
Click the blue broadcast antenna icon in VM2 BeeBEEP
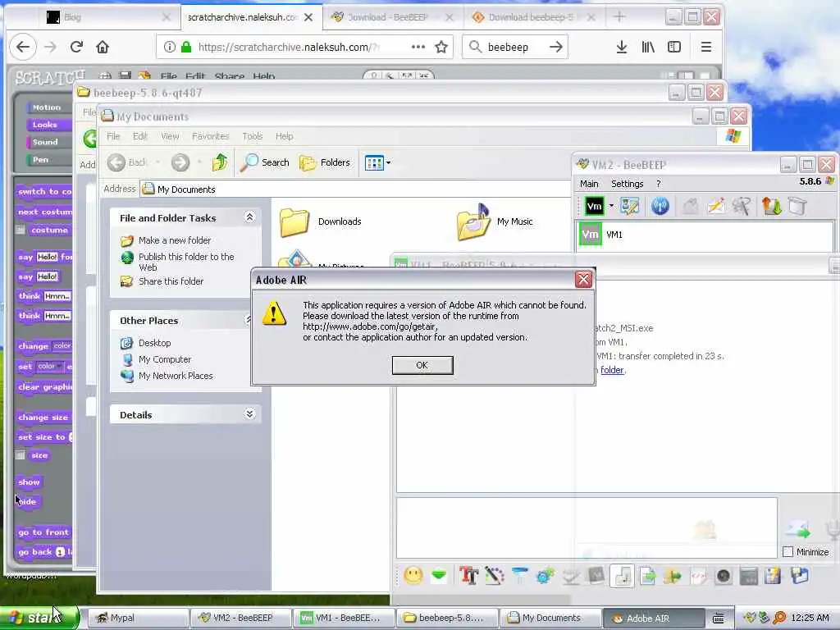[x=660, y=206]
